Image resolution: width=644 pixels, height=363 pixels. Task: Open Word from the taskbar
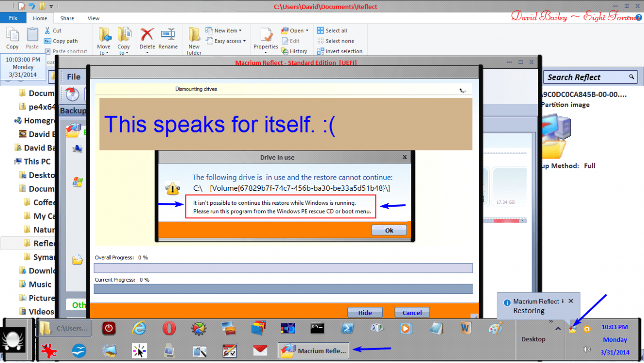466,328
